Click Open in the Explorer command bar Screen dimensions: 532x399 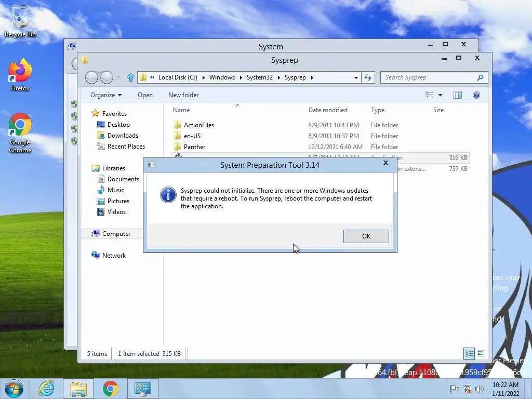point(145,95)
